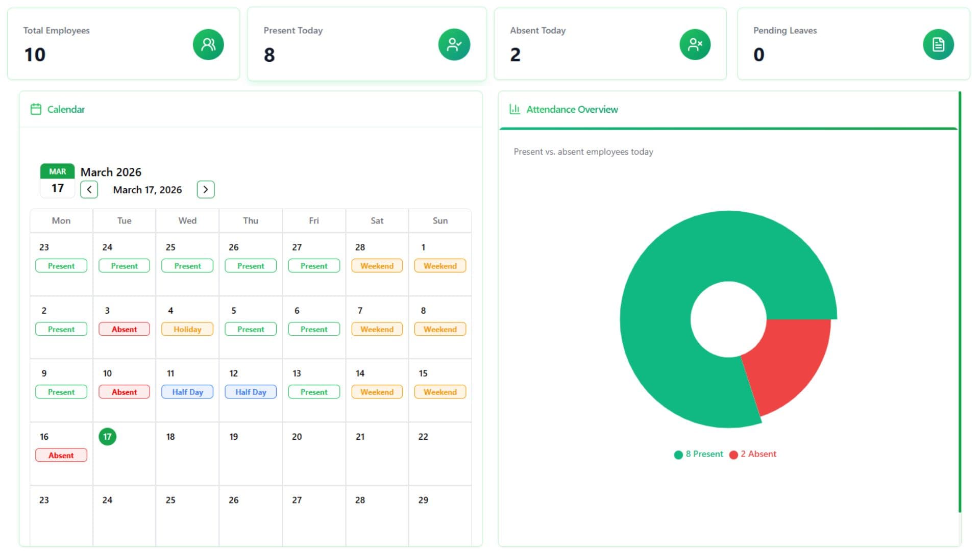Select calendar day 20
The image size is (980, 551).
click(297, 437)
